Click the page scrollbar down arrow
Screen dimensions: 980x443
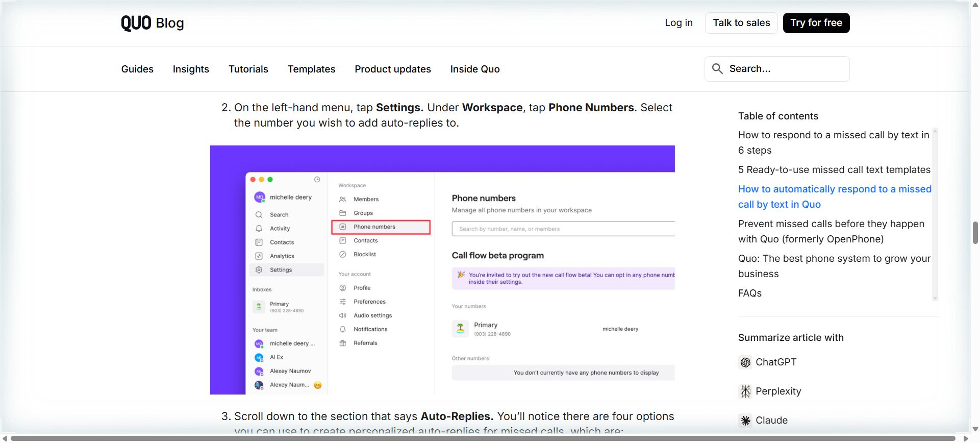[975, 429]
